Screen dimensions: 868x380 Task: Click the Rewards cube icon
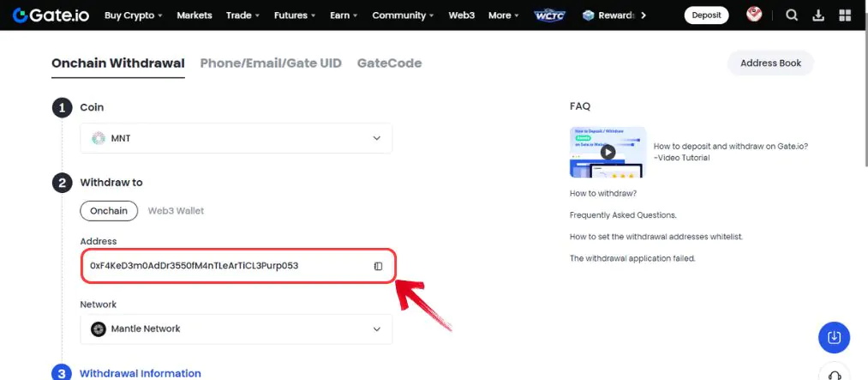pos(589,15)
